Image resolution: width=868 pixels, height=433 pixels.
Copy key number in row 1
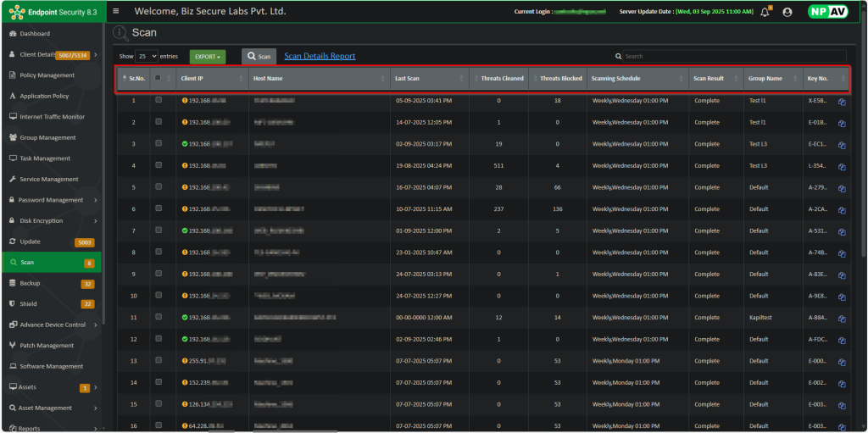tap(842, 101)
